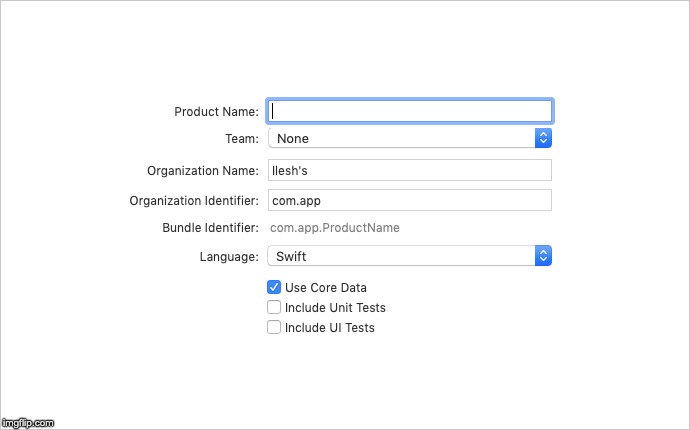
Task: Click the "Product Name:" label
Action: pos(216,112)
